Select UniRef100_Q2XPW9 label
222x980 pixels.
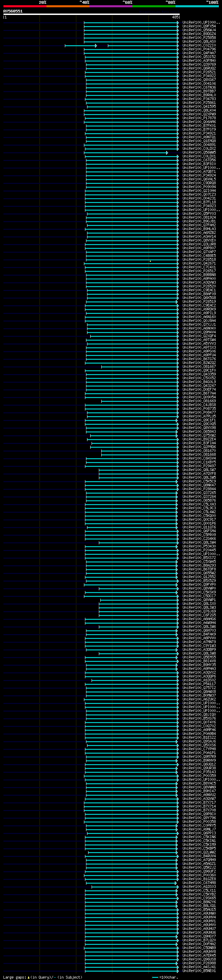pos(199,114)
